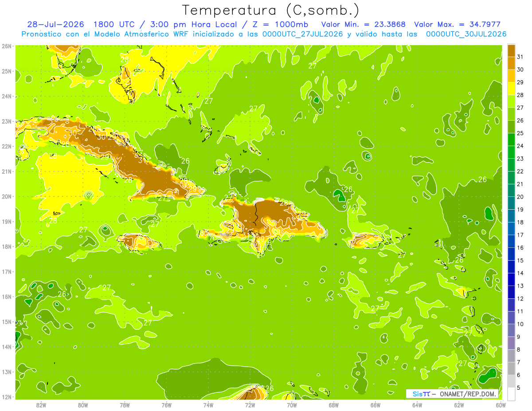This screenshot has width=532, height=411.
Task: Click the "19N" latitude axis label
Action: [6, 222]
